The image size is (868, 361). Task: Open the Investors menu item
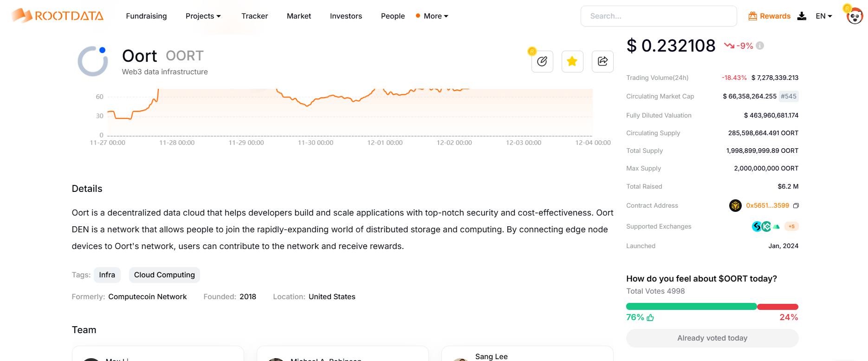click(x=346, y=16)
